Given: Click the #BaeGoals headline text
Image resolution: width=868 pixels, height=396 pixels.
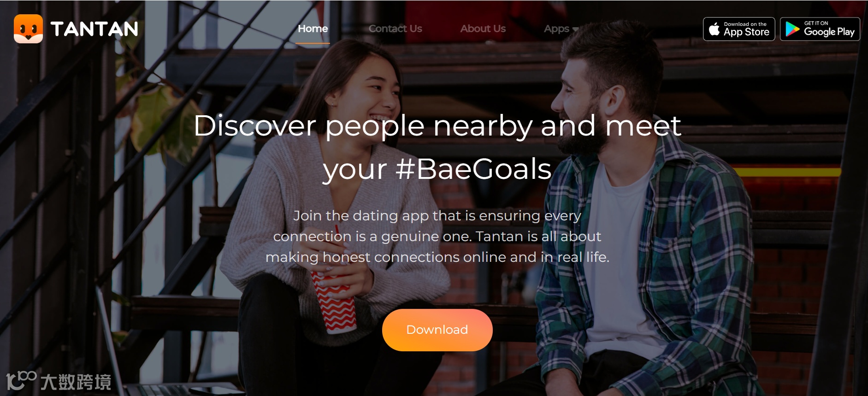Looking at the screenshot, I should point(473,169).
